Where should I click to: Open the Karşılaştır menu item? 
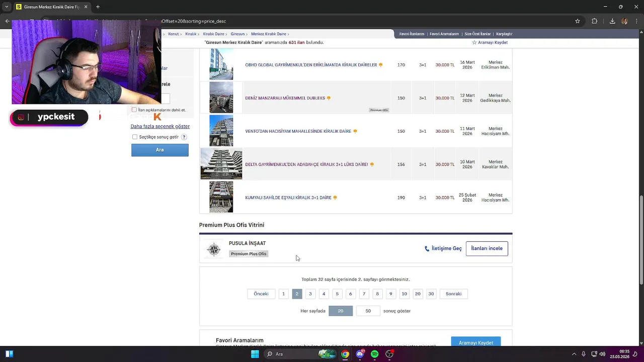(x=504, y=34)
